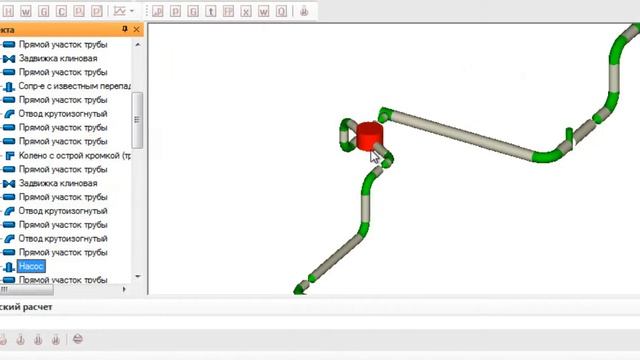The height and width of the screenshot is (360, 640).
Task: Click the C toolbar icon
Action: pos(61,11)
